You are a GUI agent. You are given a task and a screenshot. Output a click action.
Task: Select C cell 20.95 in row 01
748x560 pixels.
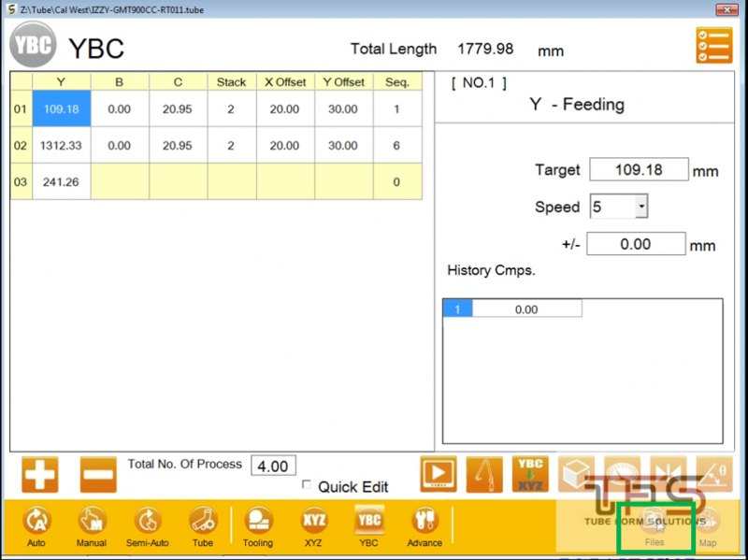[178, 108]
